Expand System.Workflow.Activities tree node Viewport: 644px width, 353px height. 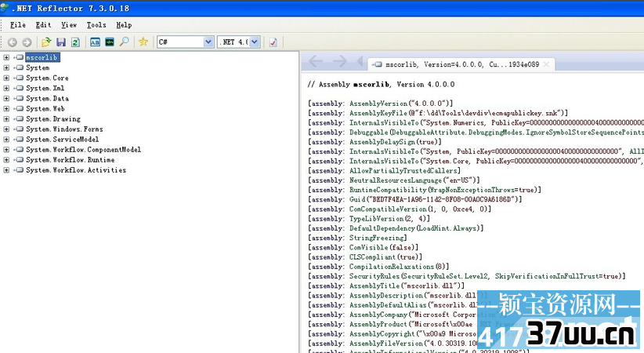pyautogui.click(x=6, y=170)
